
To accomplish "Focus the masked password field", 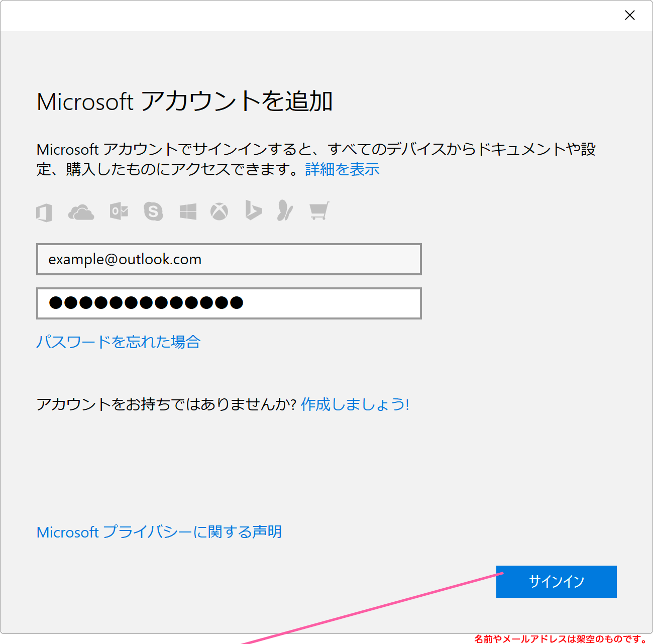I will click(x=229, y=303).
